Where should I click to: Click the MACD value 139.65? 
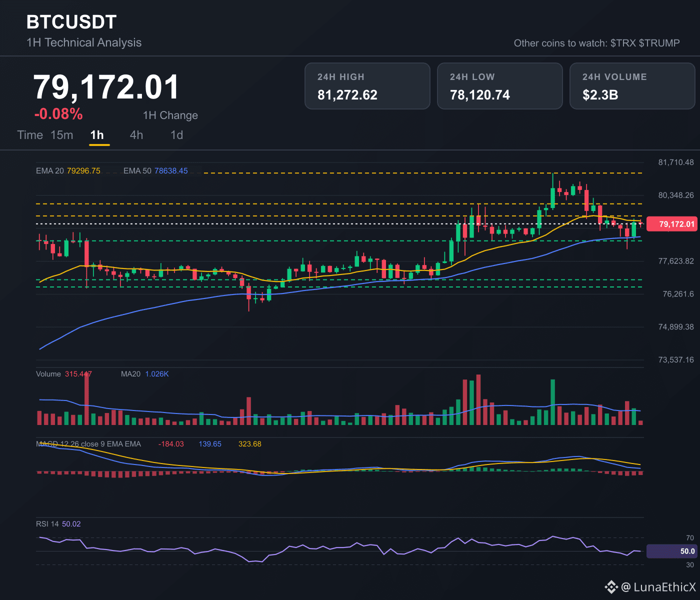pyautogui.click(x=210, y=444)
